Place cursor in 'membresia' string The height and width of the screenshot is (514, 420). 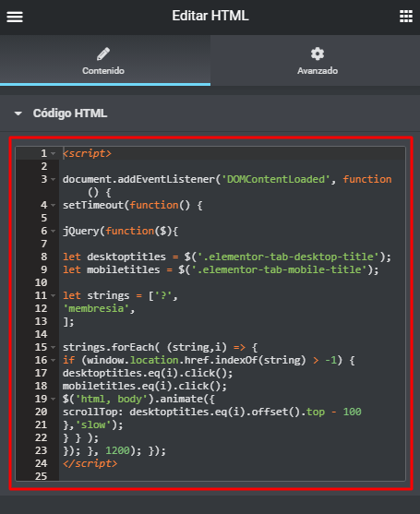96,308
